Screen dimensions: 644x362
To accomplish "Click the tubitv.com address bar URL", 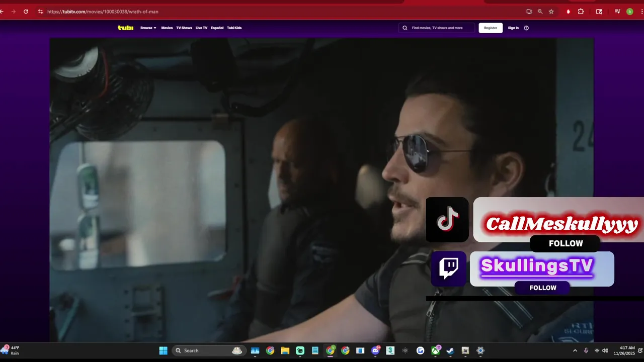I will click(103, 12).
